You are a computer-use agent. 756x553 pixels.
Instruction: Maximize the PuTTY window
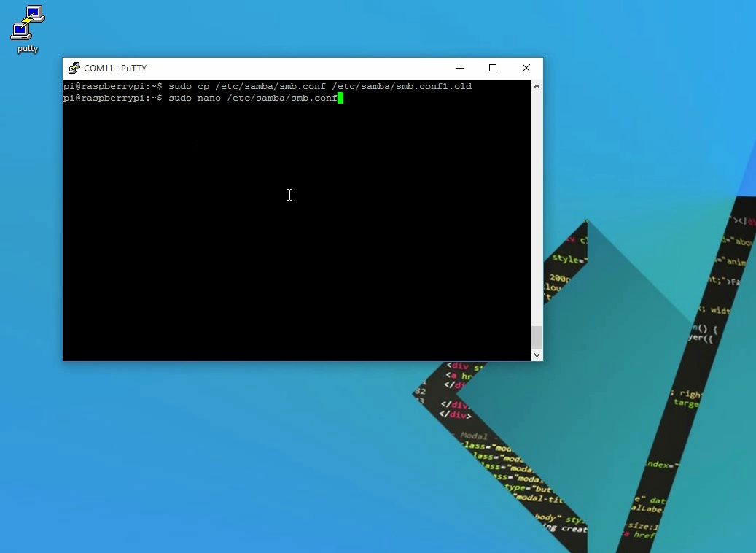click(493, 68)
